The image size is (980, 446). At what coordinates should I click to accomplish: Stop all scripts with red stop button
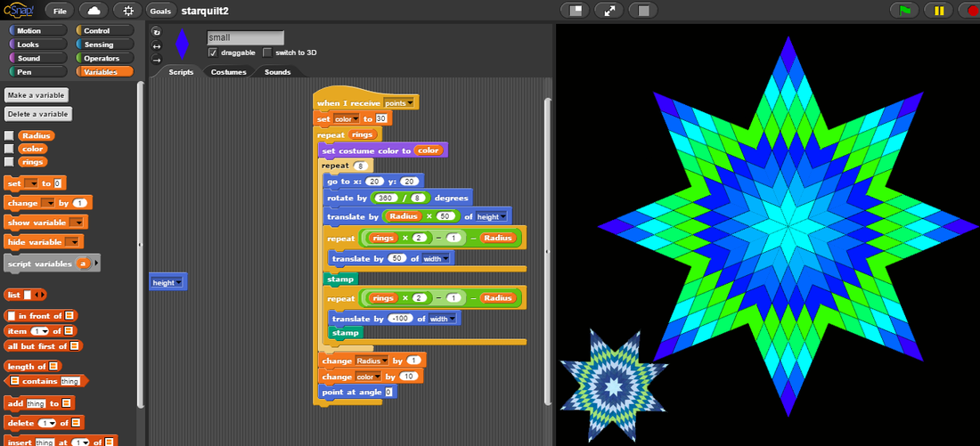click(x=968, y=11)
